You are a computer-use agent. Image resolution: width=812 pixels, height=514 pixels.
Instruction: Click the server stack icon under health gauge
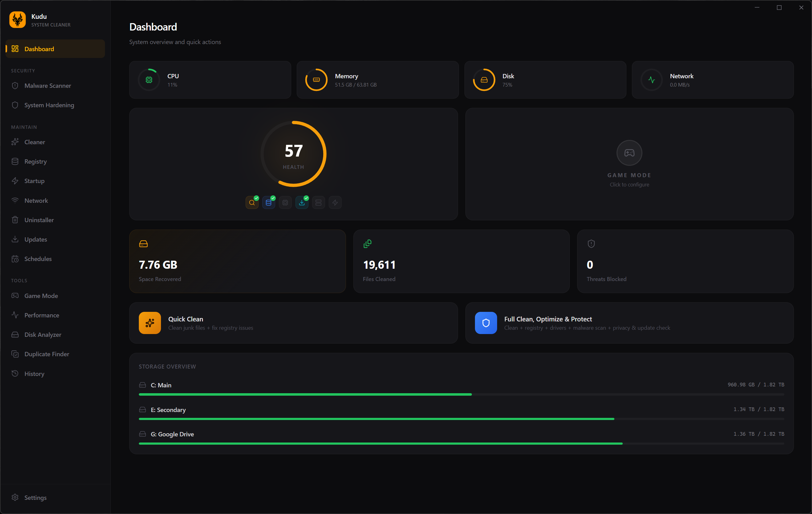pyautogui.click(x=318, y=202)
